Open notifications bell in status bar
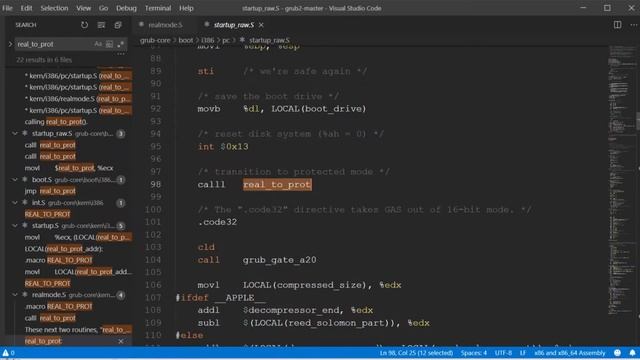The width and height of the screenshot is (640, 360). (x=632, y=353)
